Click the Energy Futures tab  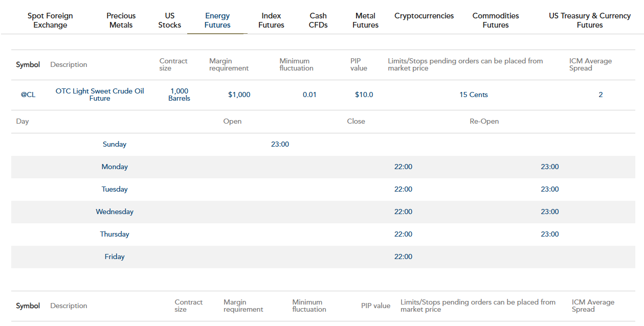pyautogui.click(x=217, y=20)
